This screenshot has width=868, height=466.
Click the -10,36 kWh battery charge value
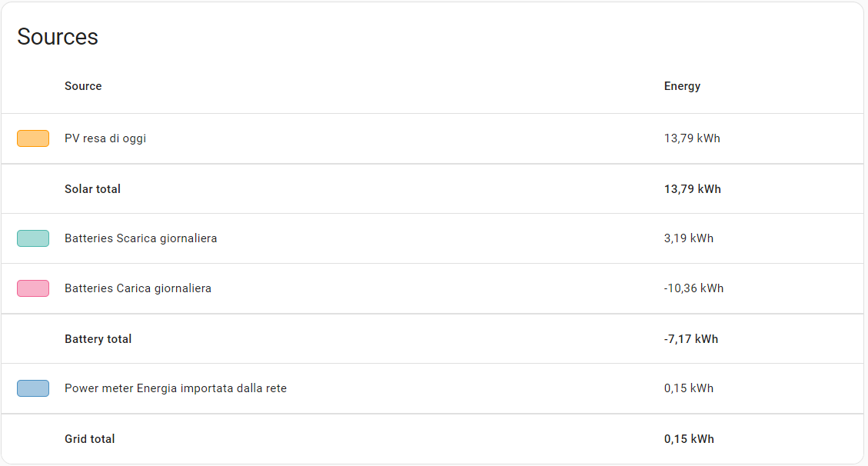click(693, 288)
